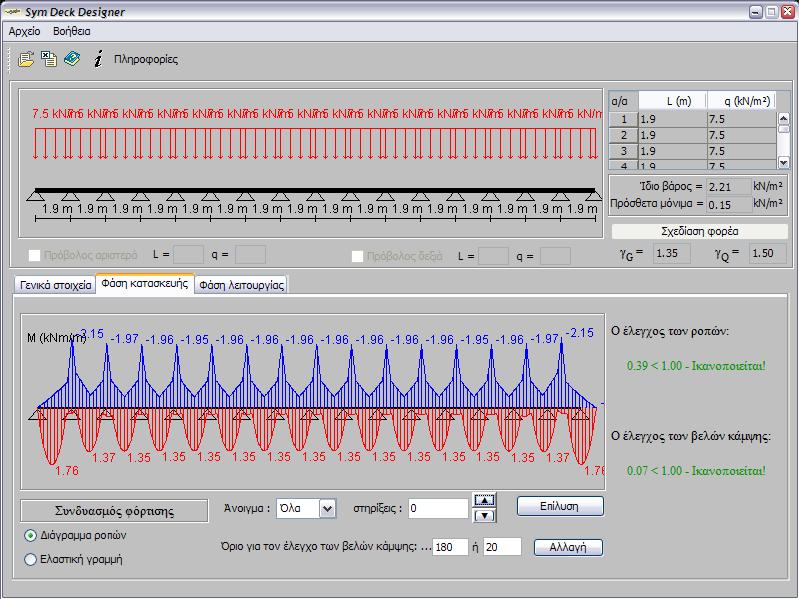Decrease στηρίξεις with the down arrow
The height and width of the screenshot is (599, 799).
tap(484, 515)
